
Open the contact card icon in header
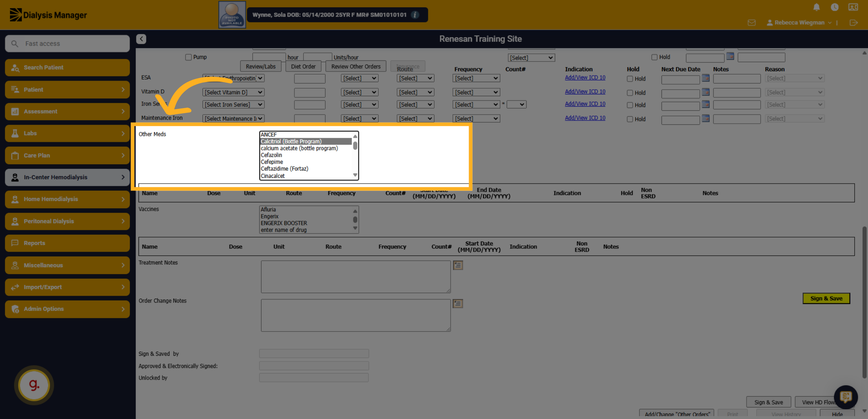tap(853, 7)
